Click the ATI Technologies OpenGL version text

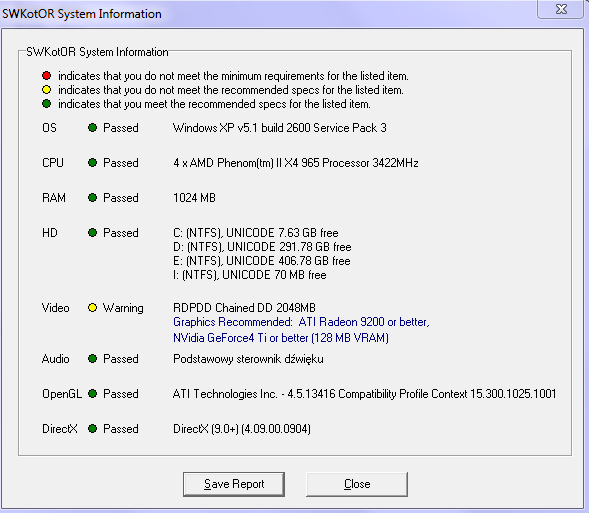364,394
